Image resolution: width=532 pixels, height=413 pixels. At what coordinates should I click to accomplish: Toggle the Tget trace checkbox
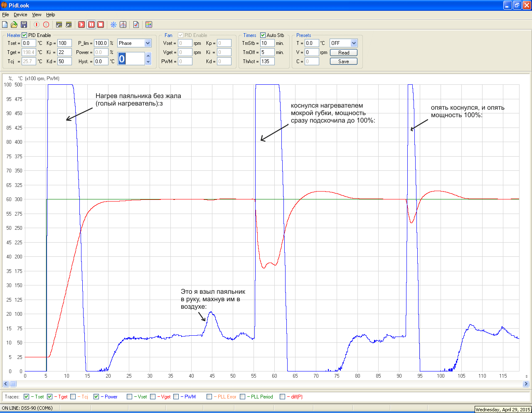click(50, 396)
